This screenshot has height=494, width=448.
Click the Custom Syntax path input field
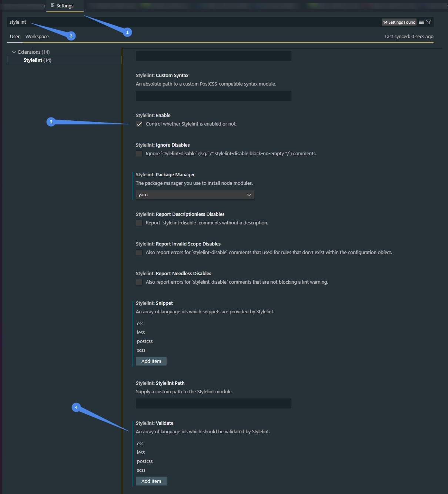214,96
